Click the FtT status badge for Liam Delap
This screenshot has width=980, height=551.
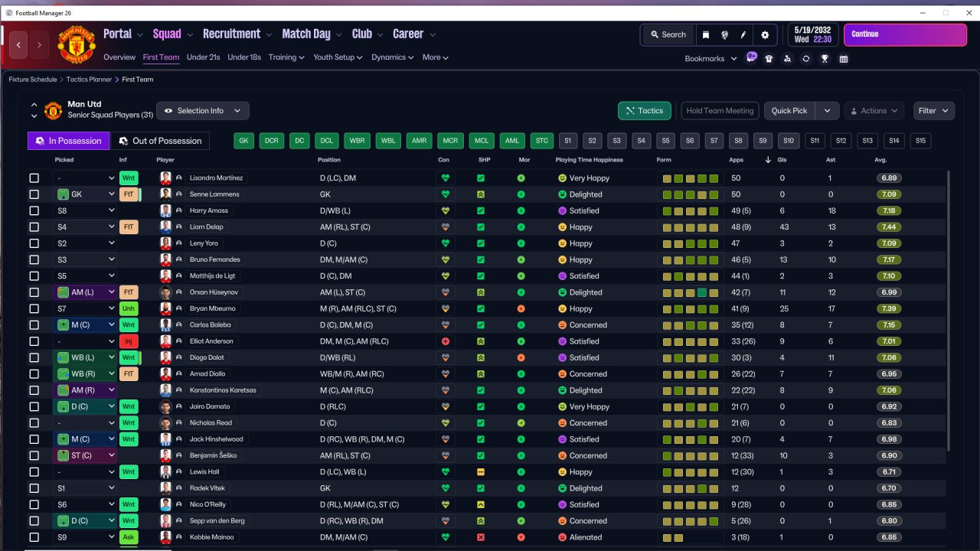(129, 227)
